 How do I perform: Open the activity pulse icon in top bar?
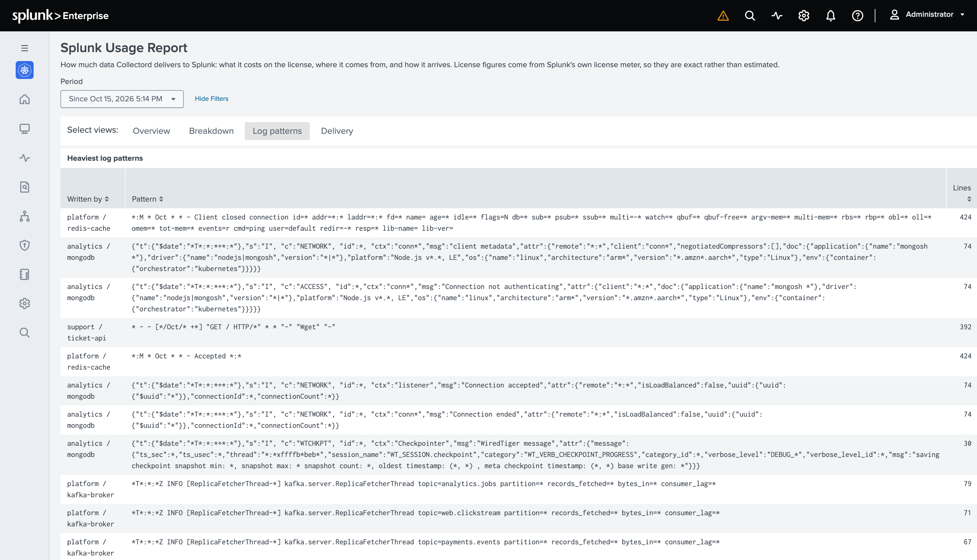pos(777,16)
